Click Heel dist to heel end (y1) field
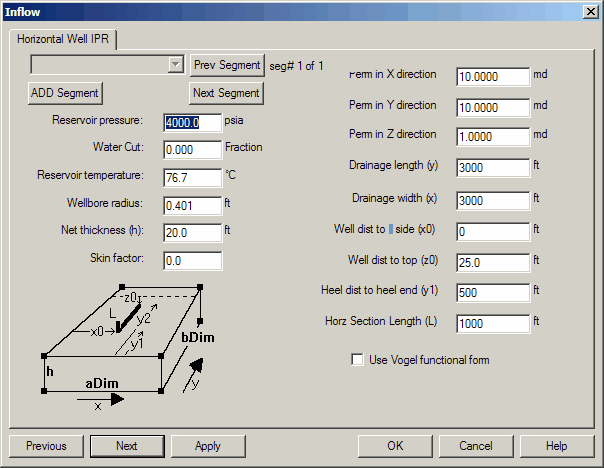Image resolution: width=604 pixels, height=468 pixels. pyautogui.click(x=493, y=293)
